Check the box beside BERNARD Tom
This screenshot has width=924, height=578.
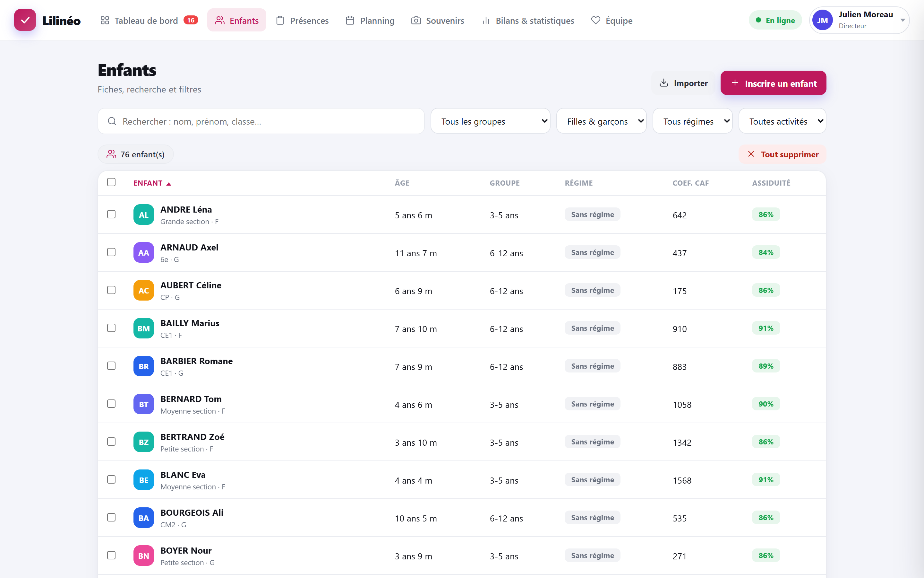coord(112,403)
